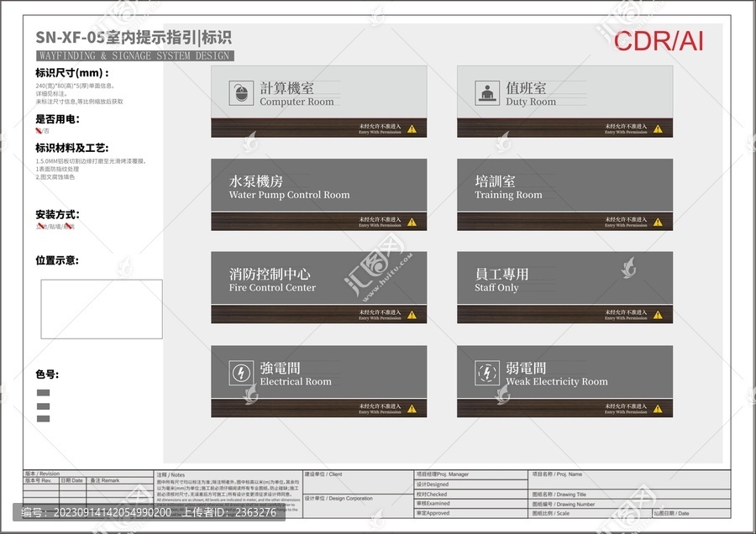Click the warning triangle on Weak Electricity Room sign
Viewport: 756px width, 534px height.
pyautogui.click(x=658, y=409)
